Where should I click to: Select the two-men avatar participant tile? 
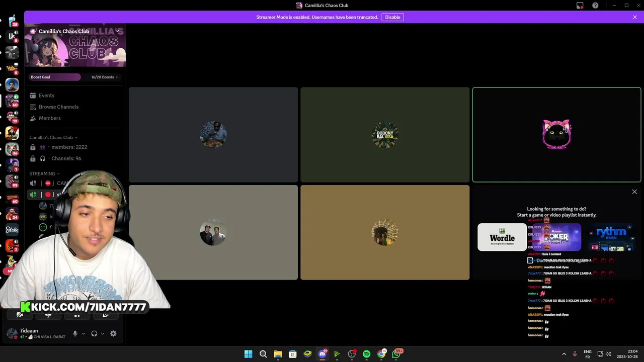(213, 232)
